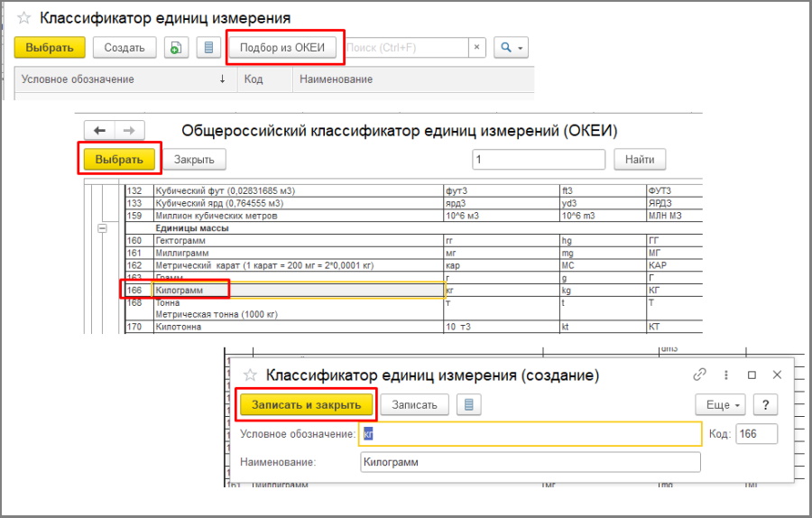Click Записать и закрыть
Screen dimensions: 812x518
pos(306,404)
